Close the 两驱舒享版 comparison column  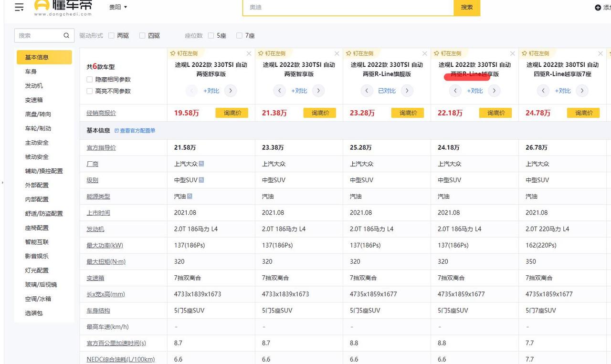click(x=249, y=53)
